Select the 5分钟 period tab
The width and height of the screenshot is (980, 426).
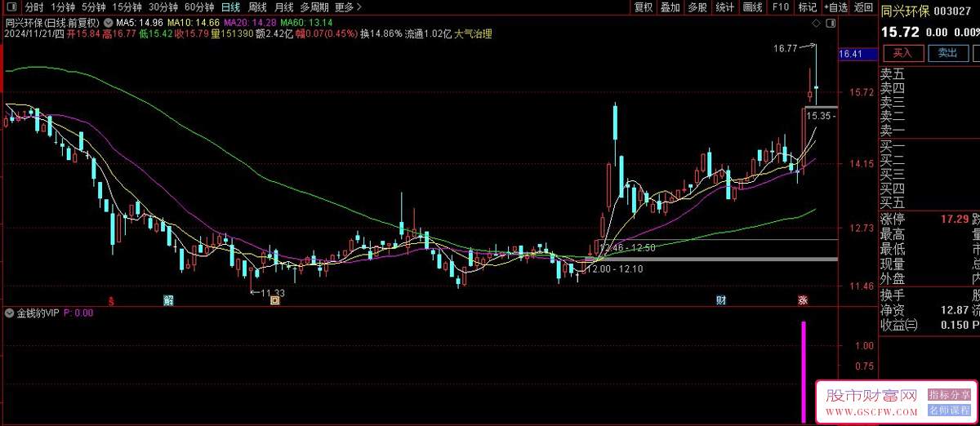[x=94, y=7]
